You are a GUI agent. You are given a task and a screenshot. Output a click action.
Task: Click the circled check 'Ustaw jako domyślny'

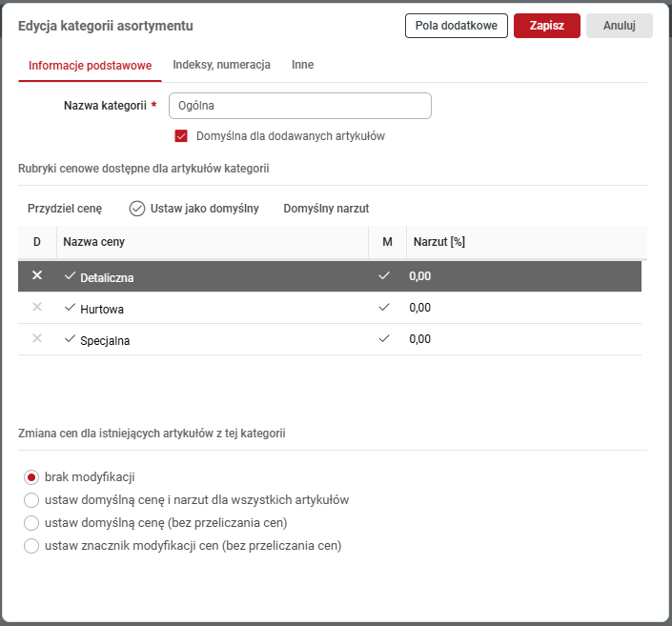[136, 209]
